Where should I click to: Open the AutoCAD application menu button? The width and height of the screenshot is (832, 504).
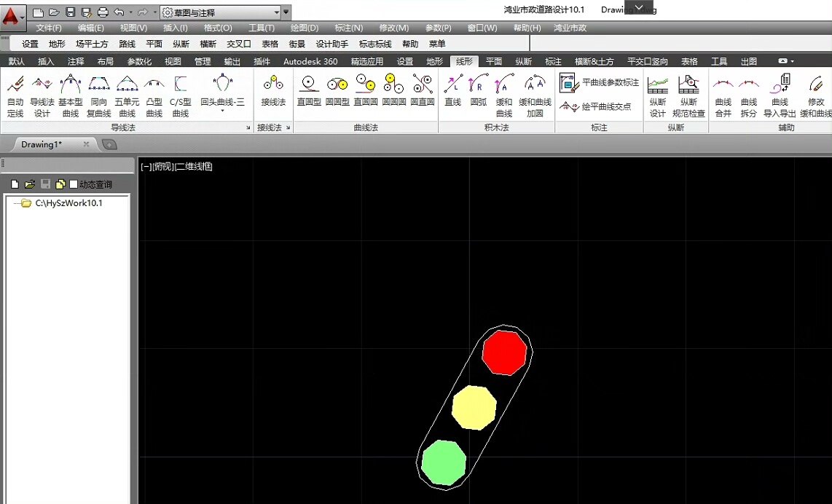pyautogui.click(x=12, y=17)
